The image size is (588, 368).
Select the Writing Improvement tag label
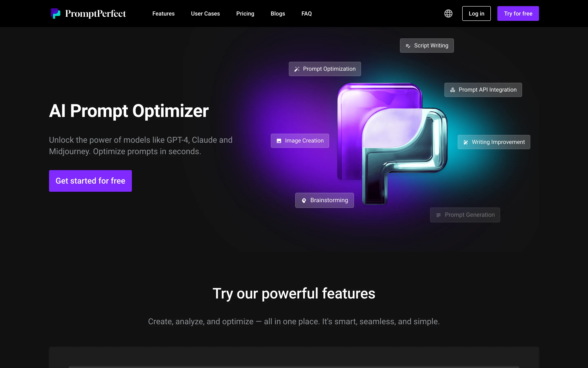(x=498, y=142)
